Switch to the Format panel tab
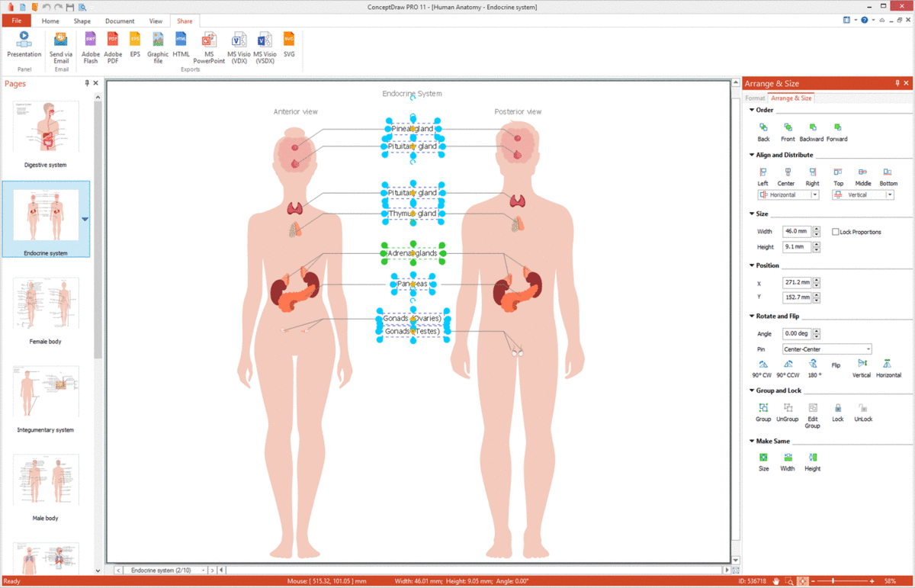 point(755,98)
